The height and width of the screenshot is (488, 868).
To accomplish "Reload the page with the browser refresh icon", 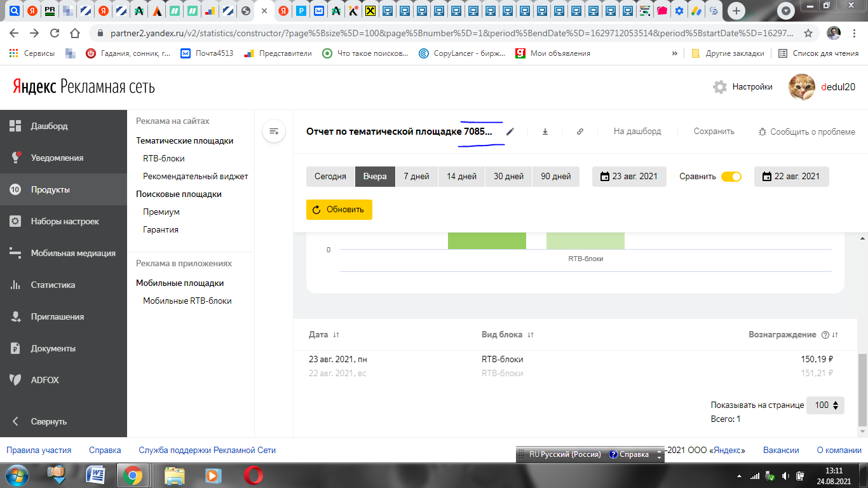I will (55, 33).
